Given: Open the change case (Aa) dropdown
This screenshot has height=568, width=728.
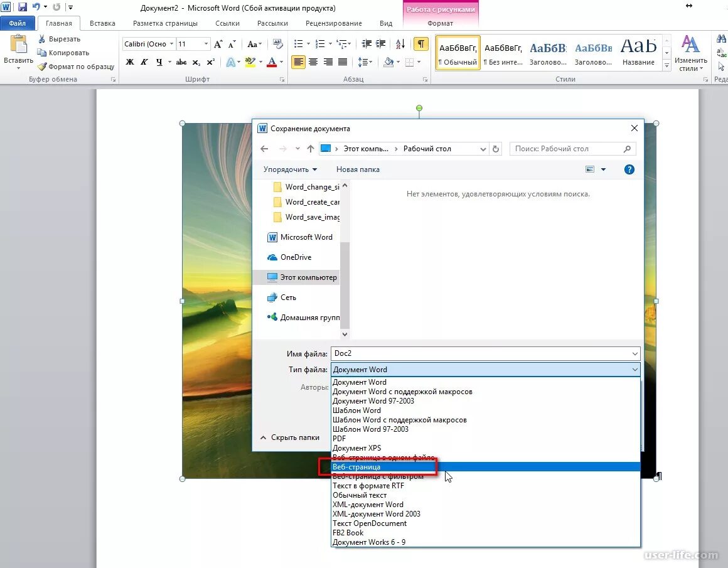Looking at the screenshot, I should click(254, 44).
